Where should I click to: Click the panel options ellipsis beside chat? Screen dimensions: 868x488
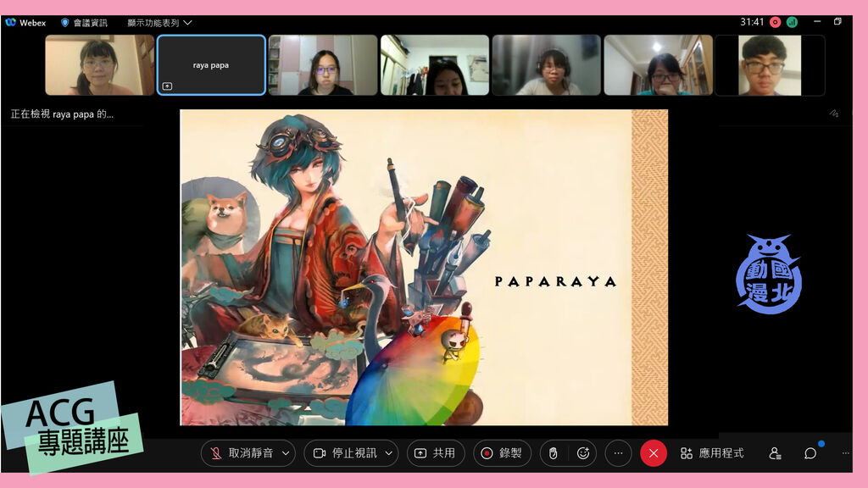845,453
